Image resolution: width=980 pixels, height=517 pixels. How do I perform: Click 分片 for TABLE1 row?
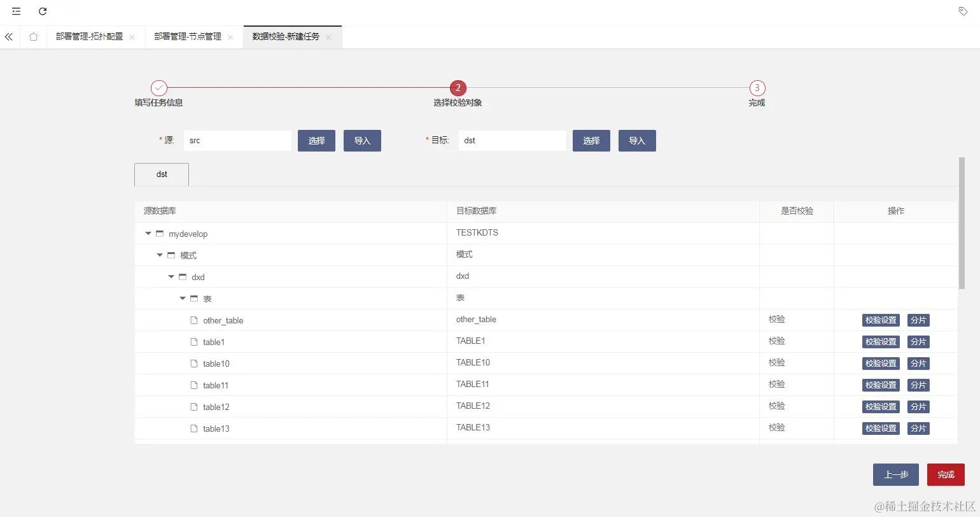(918, 342)
